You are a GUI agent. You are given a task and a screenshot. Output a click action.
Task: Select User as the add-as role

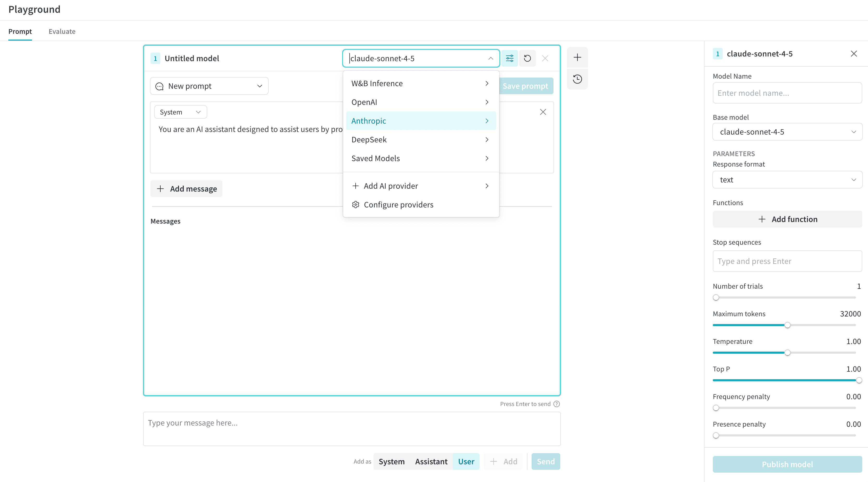pos(466,461)
